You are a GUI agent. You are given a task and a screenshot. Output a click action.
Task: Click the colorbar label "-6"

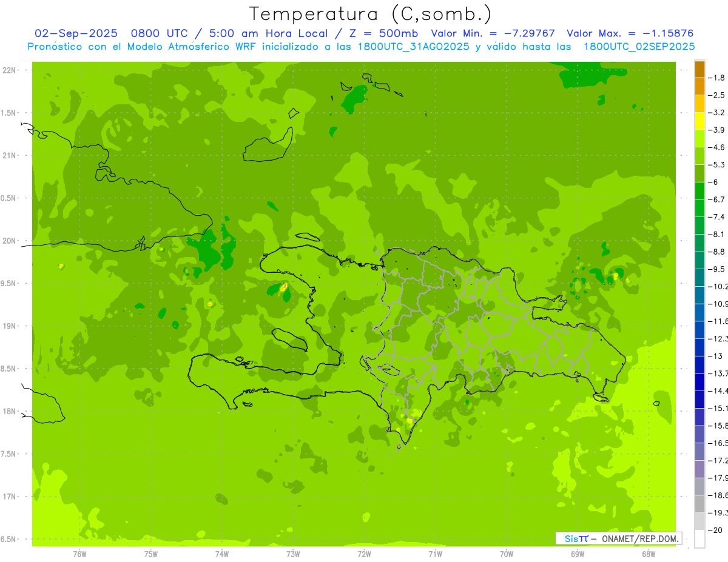714,182
